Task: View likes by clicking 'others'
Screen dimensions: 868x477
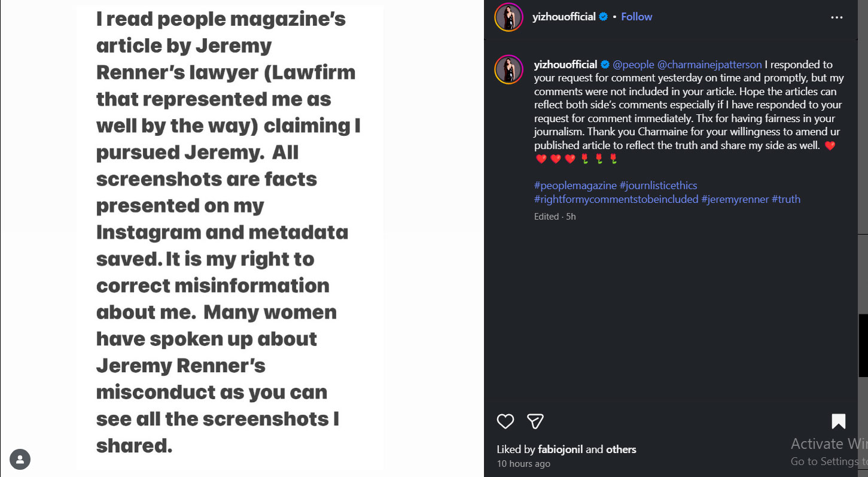Action: (x=621, y=449)
